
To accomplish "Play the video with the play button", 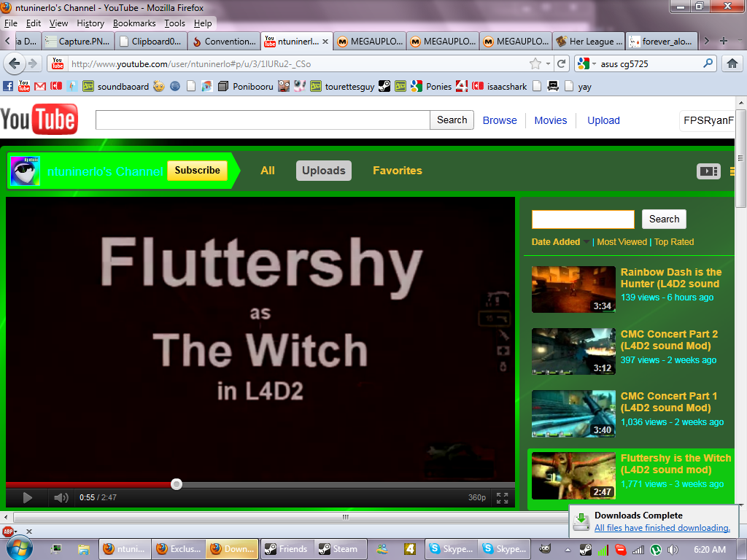I will pos(27,497).
